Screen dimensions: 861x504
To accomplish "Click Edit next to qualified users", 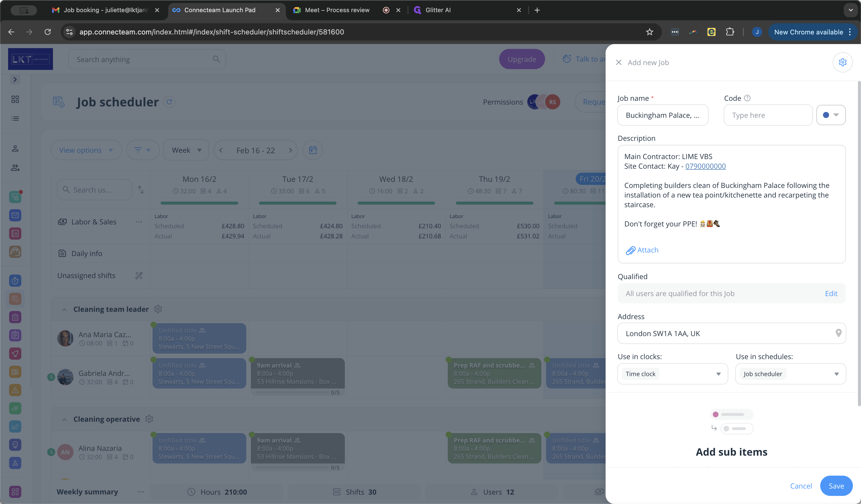I will pos(831,293).
